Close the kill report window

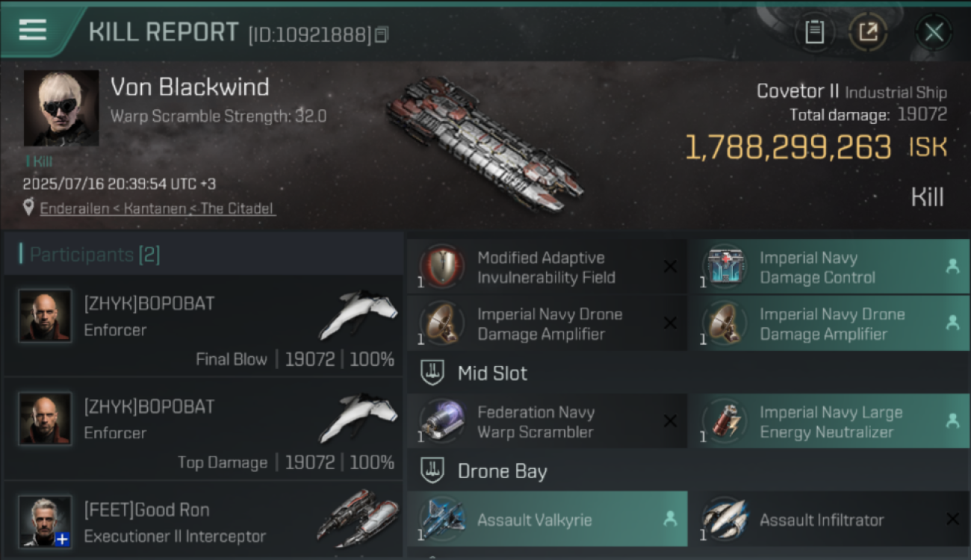[934, 32]
